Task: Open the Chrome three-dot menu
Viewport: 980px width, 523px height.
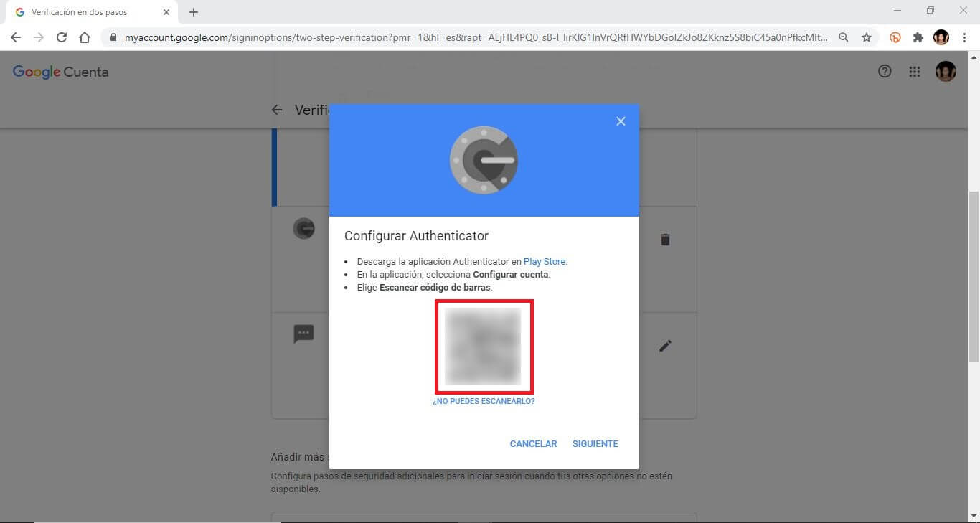Action: (965, 37)
